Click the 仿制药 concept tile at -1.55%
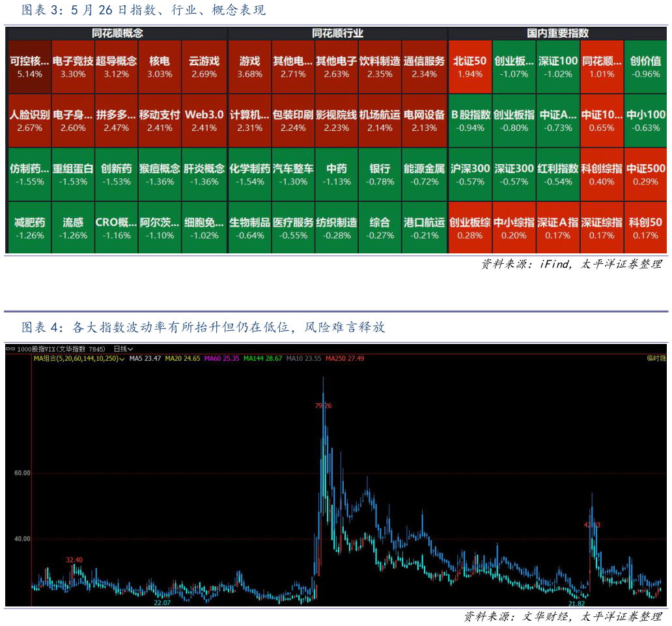 click(x=29, y=174)
